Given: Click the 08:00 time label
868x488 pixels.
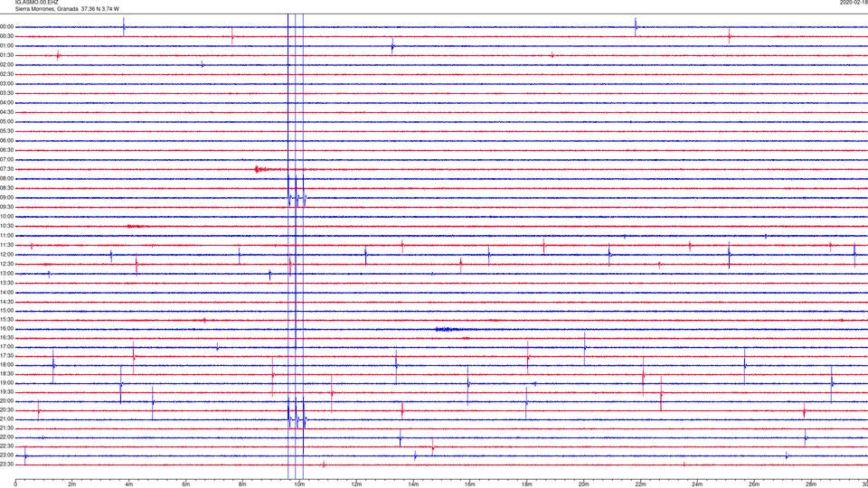Looking at the screenshot, I should (7, 179).
